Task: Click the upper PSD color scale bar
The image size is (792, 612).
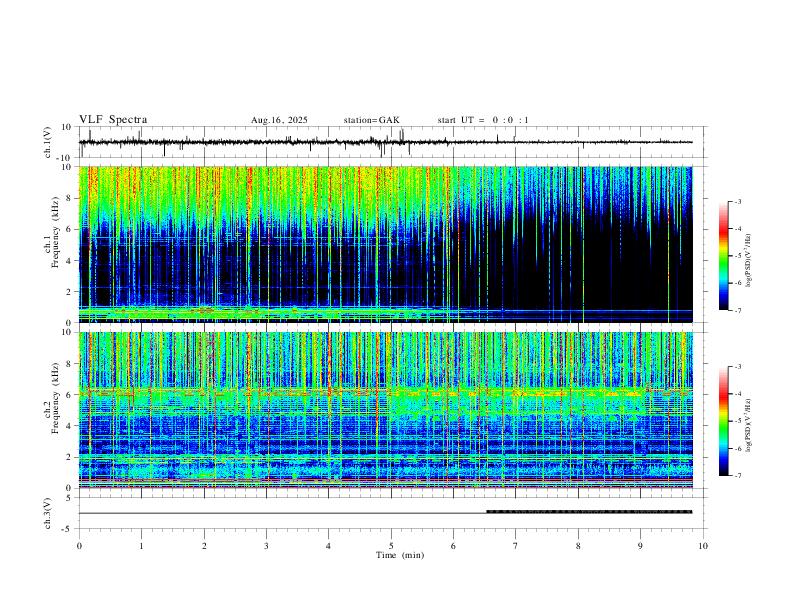Action: (723, 256)
